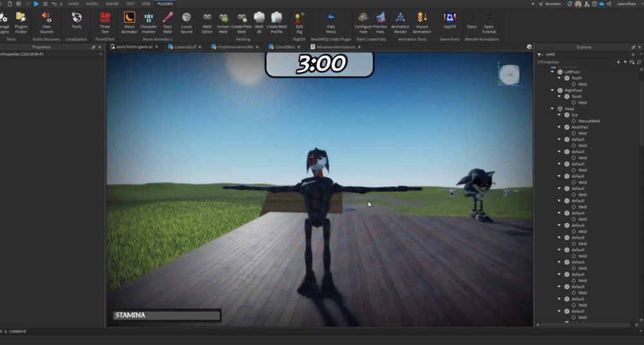Select the Head item in Explorer
Image resolution: width=644 pixels, height=345 pixels.
(x=569, y=109)
